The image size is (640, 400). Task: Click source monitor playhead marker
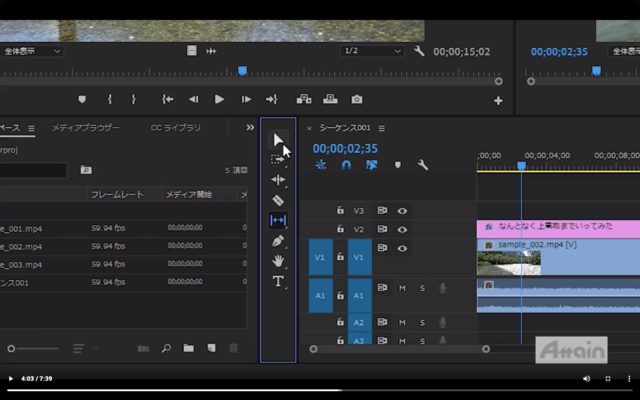coord(242,71)
